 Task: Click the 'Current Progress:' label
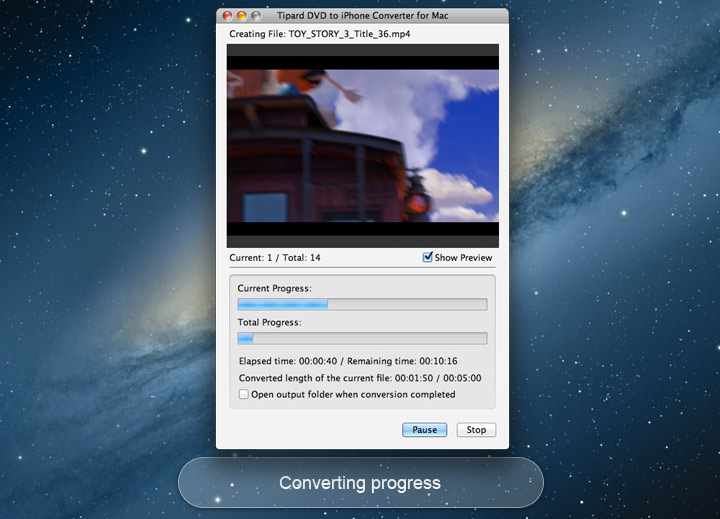click(274, 288)
